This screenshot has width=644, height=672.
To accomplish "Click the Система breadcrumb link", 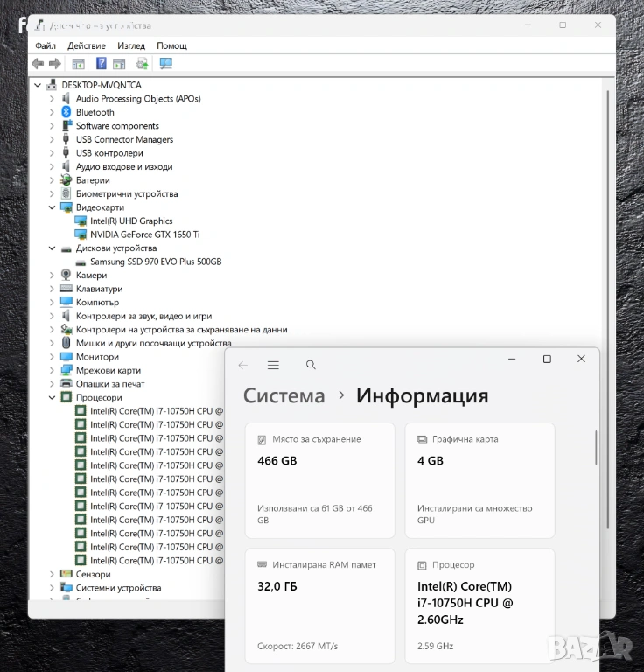I will [283, 395].
